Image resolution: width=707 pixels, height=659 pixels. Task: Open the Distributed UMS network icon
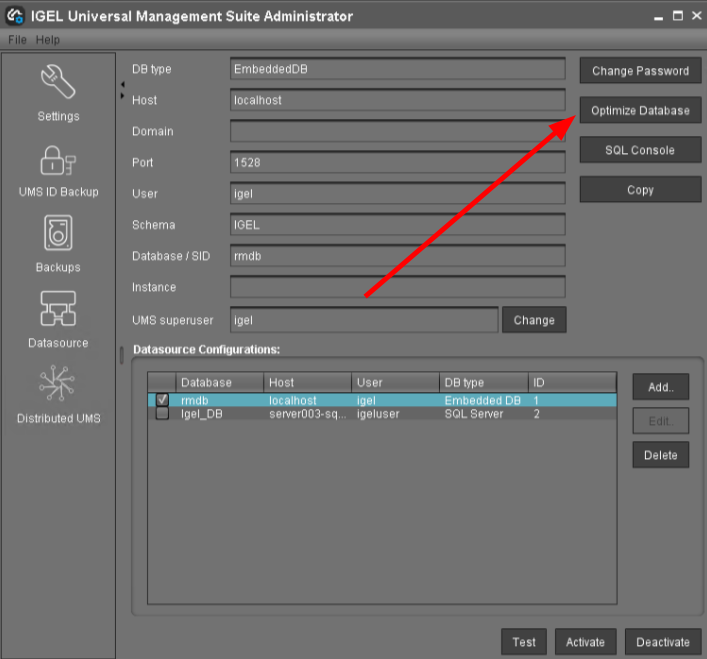pos(58,385)
